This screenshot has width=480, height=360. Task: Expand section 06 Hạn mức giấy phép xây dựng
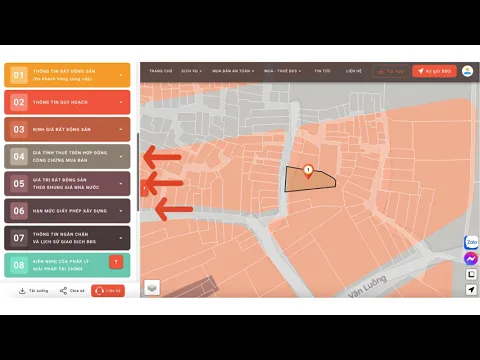67,211
